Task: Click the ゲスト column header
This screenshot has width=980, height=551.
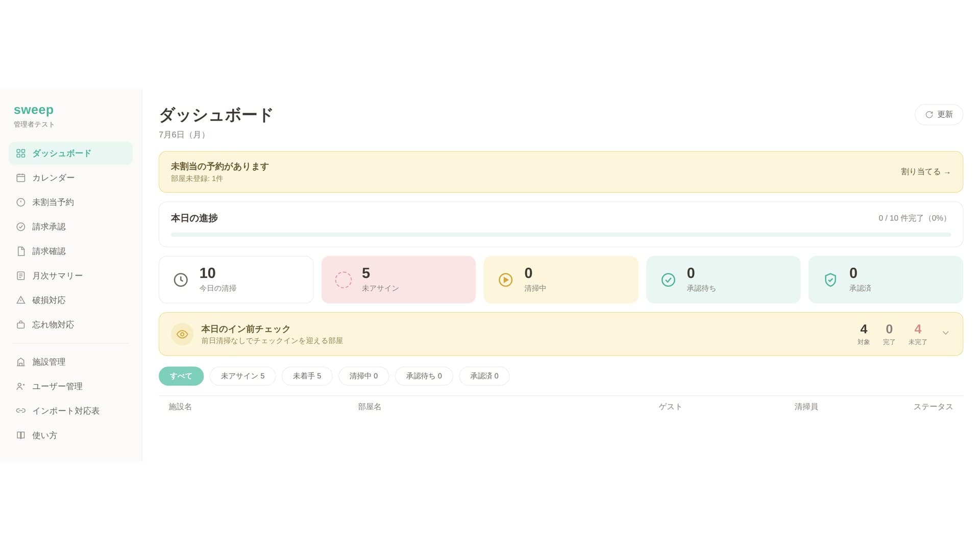Action: (x=670, y=407)
